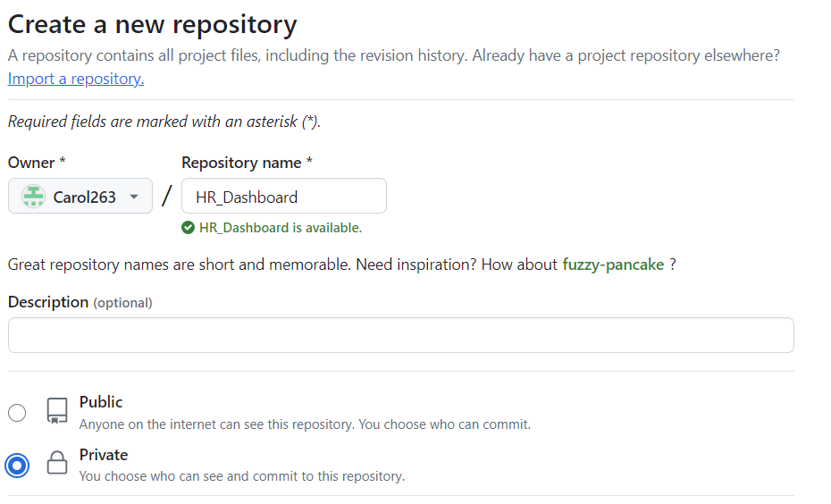
Task: Click the green availability checkmark icon
Action: coord(188,228)
